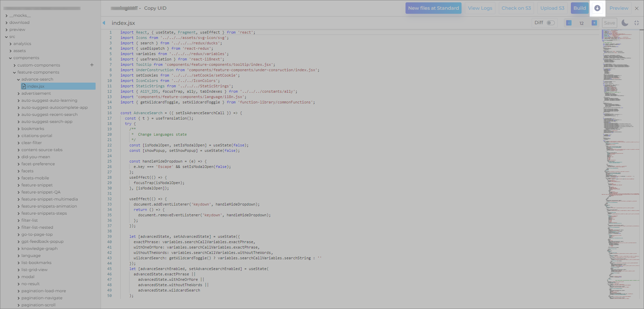Screen dimensions: 644x309
Task: Click New files at Standard button
Action: pyautogui.click(x=433, y=8)
